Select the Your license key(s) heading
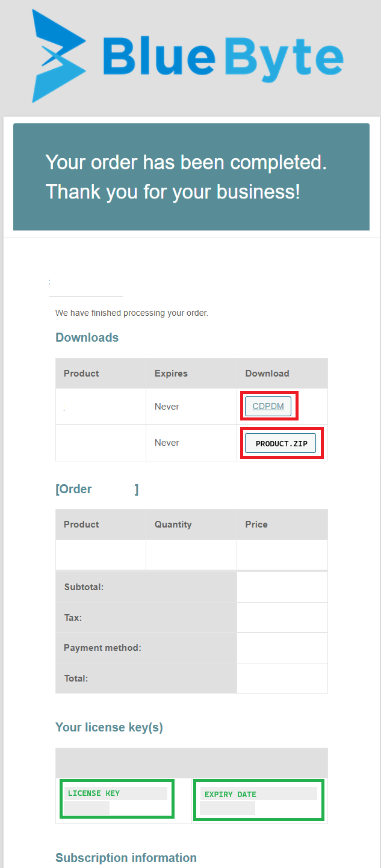 click(x=109, y=727)
